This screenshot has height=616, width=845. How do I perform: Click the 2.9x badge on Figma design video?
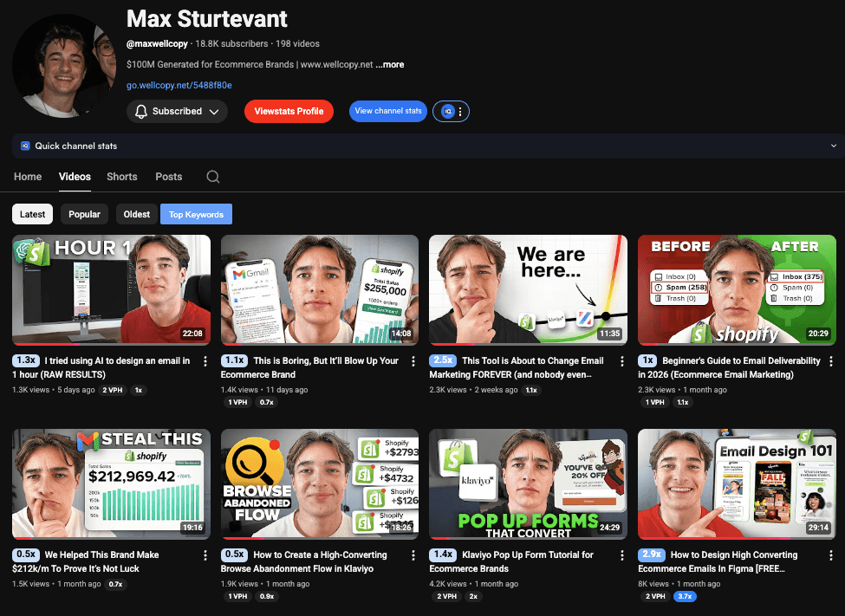652,554
